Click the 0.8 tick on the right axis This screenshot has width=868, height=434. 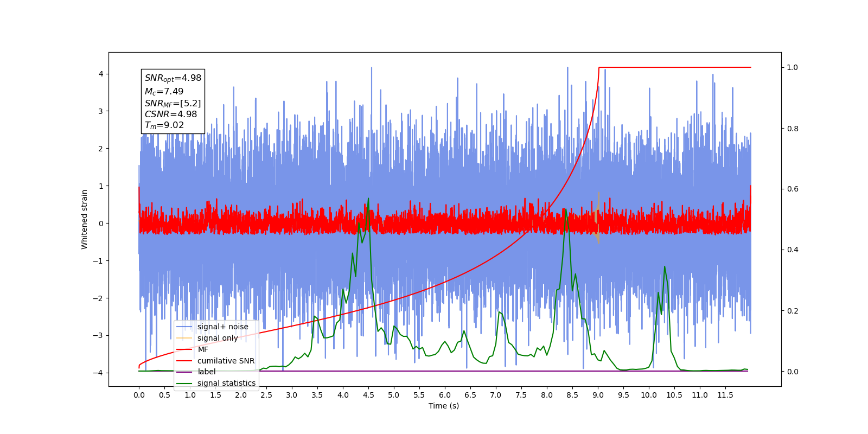tap(793, 129)
